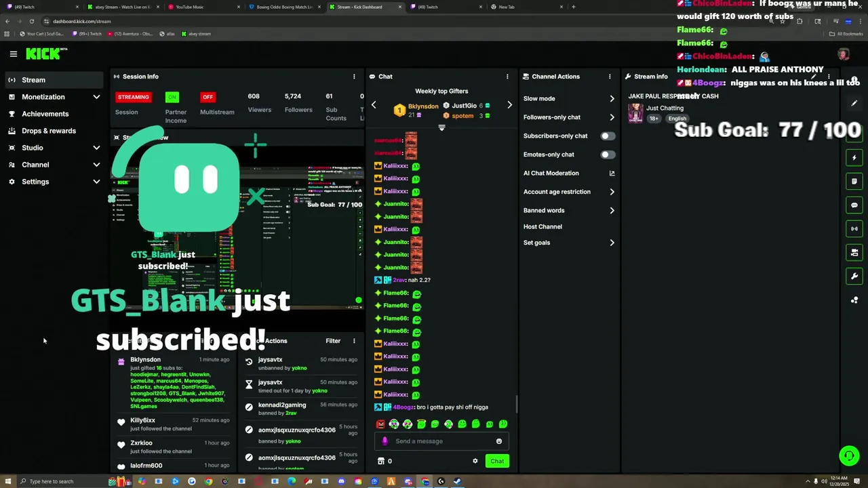Expand the Monetization sidebar section
This screenshot has height=488, width=868.
pyautogui.click(x=96, y=97)
